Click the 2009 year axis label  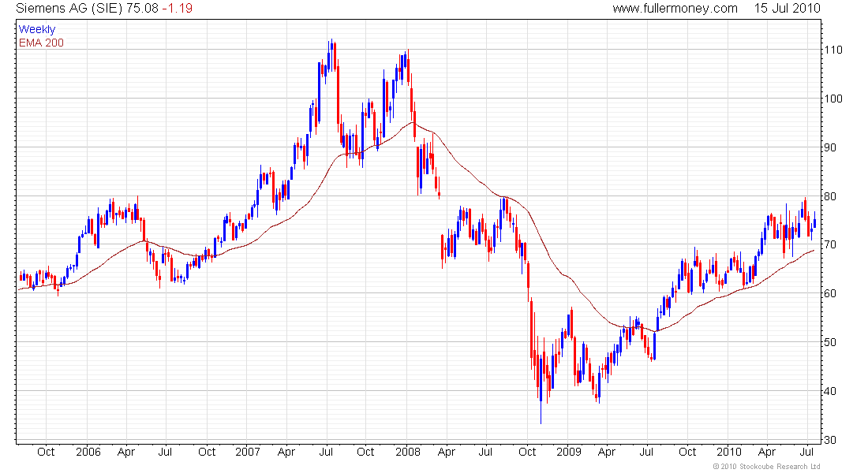coord(568,452)
